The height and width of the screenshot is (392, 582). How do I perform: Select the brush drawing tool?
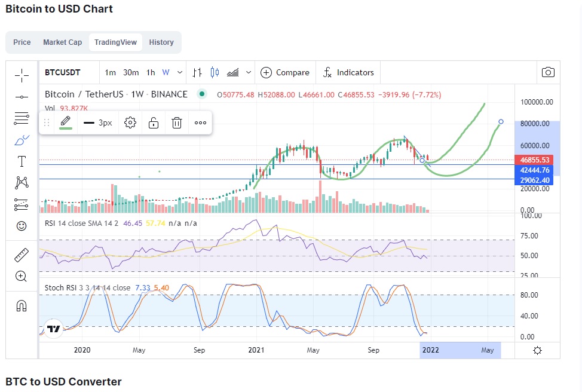(x=22, y=140)
